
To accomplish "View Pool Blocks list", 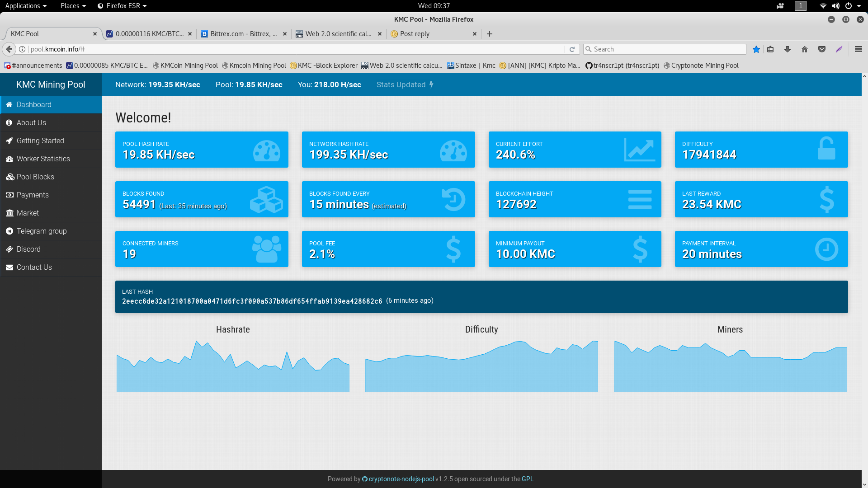I will [51, 177].
